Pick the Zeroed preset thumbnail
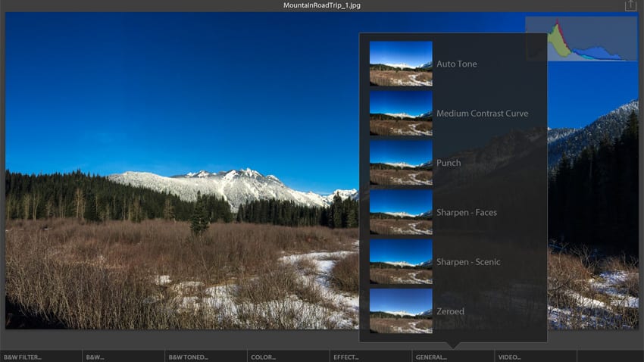This screenshot has width=644, height=362. pos(401,311)
